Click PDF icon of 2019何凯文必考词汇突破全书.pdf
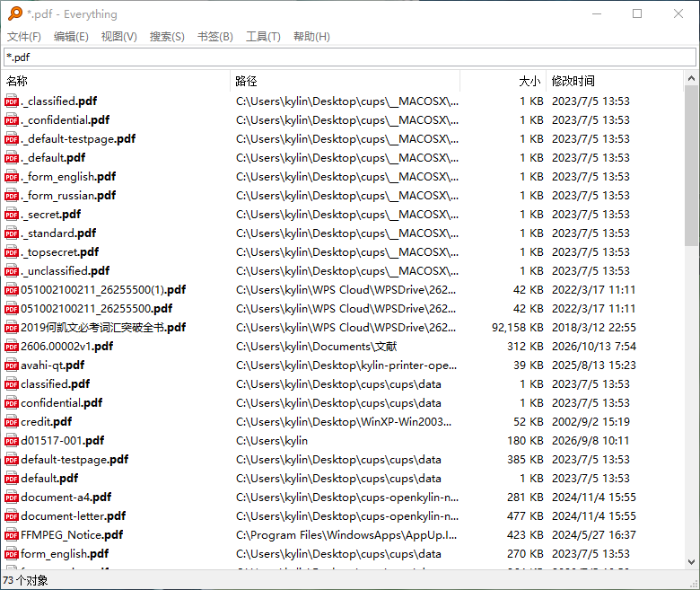 [12, 328]
